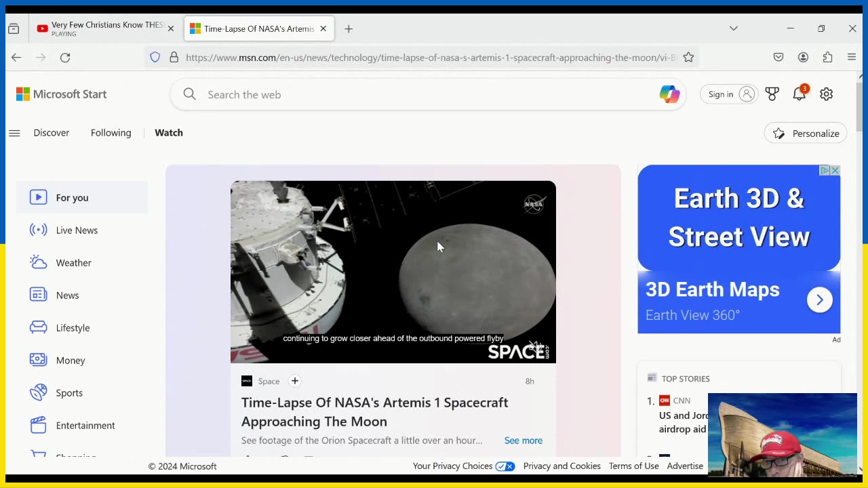Open the Extensions puzzle icon
The height and width of the screenshot is (488, 868).
tap(827, 58)
